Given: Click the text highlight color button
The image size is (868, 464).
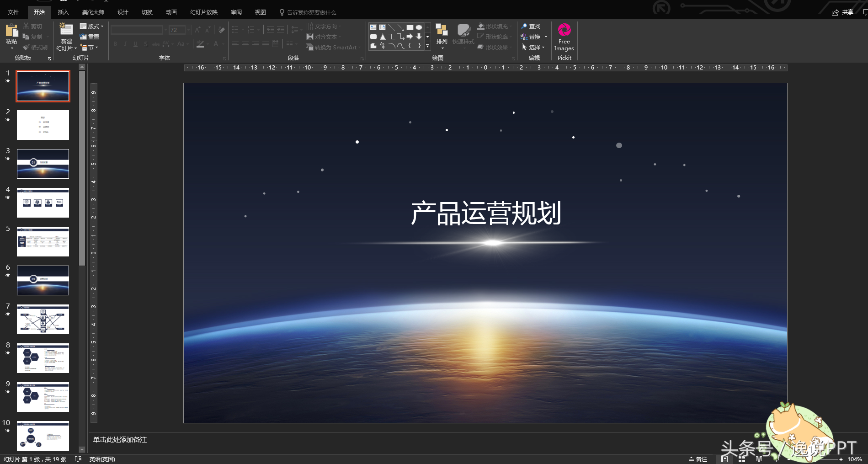Looking at the screenshot, I should click(x=200, y=44).
